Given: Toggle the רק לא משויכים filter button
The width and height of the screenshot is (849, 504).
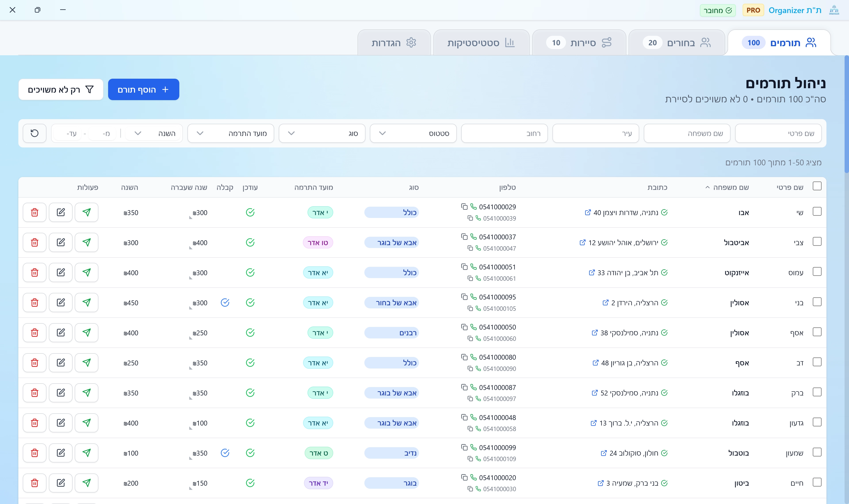Looking at the screenshot, I should click(61, 90).
